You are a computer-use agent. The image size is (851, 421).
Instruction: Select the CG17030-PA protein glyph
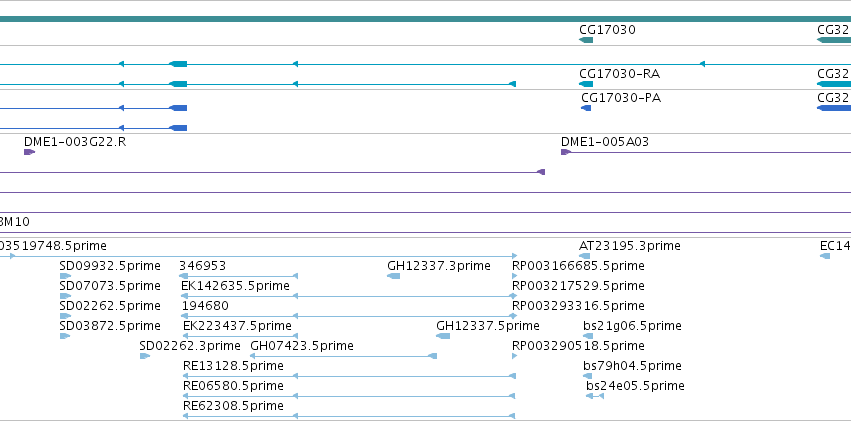586,108
